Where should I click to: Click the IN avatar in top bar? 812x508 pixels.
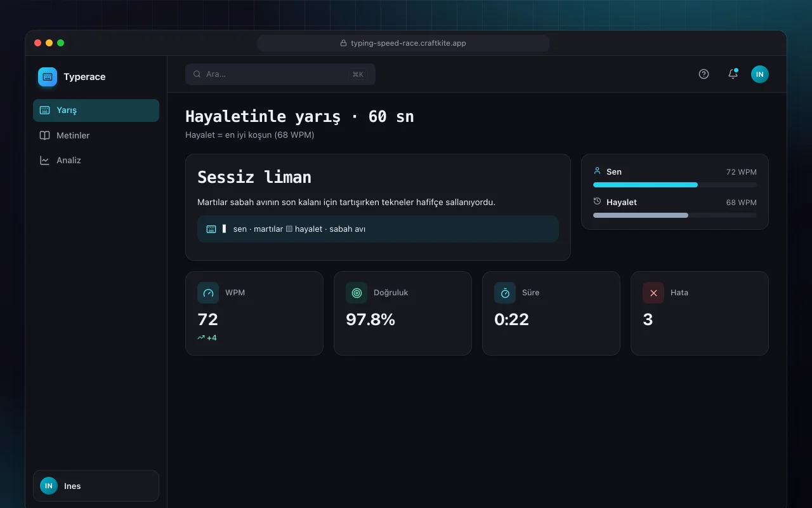click(760, 74)
